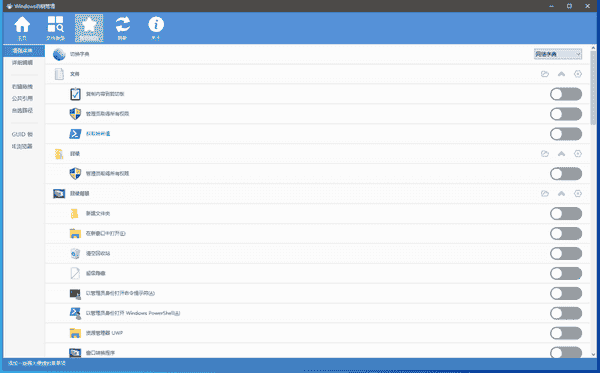The width and height of the screenshot is (600, 373).
Task: Click the admin command prompt icon
Action: tap(75, 293)
